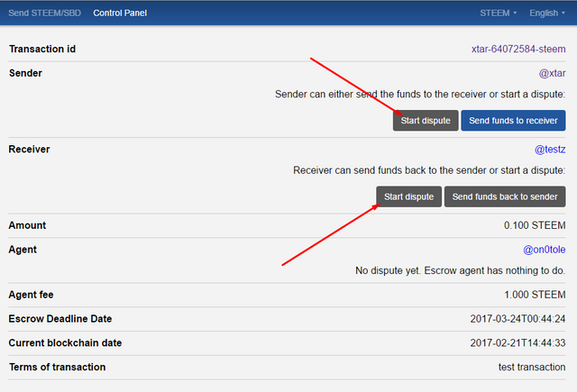Click the escrow deadline 2017-03-24T00:44:24
The height and width of the screenshot is (392, 577).
click(517, 319)
